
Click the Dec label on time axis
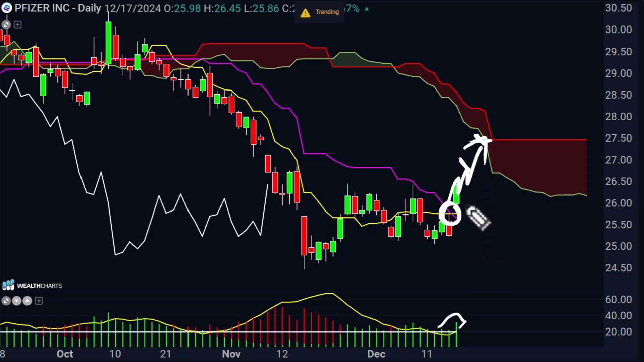[376, 354]
